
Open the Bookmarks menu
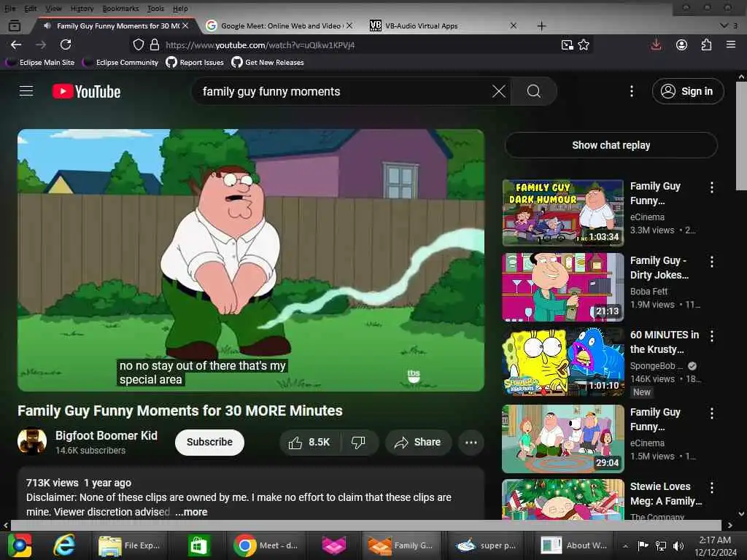[x=120, y=8]
